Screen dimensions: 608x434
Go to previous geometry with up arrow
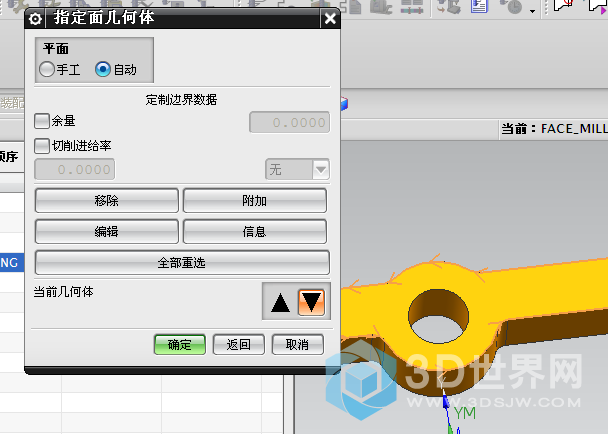pyautogui.click(x=281, y=302)
